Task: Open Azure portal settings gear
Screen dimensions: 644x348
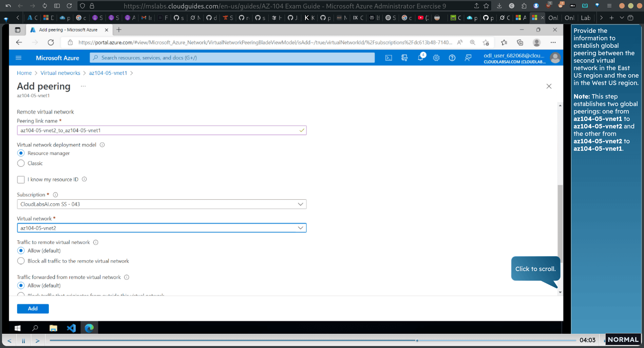Action: click(436, 58)
